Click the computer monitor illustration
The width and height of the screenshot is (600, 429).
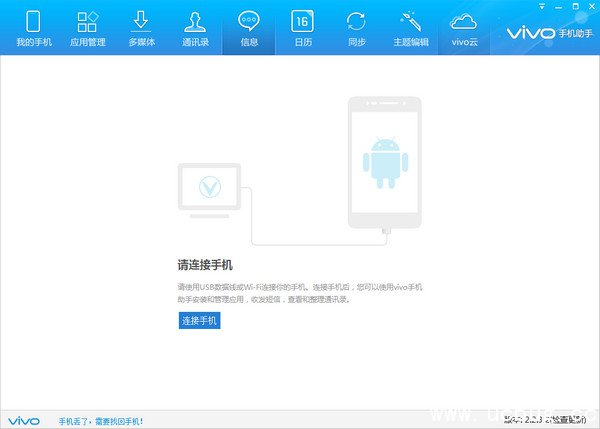[209, 191]
